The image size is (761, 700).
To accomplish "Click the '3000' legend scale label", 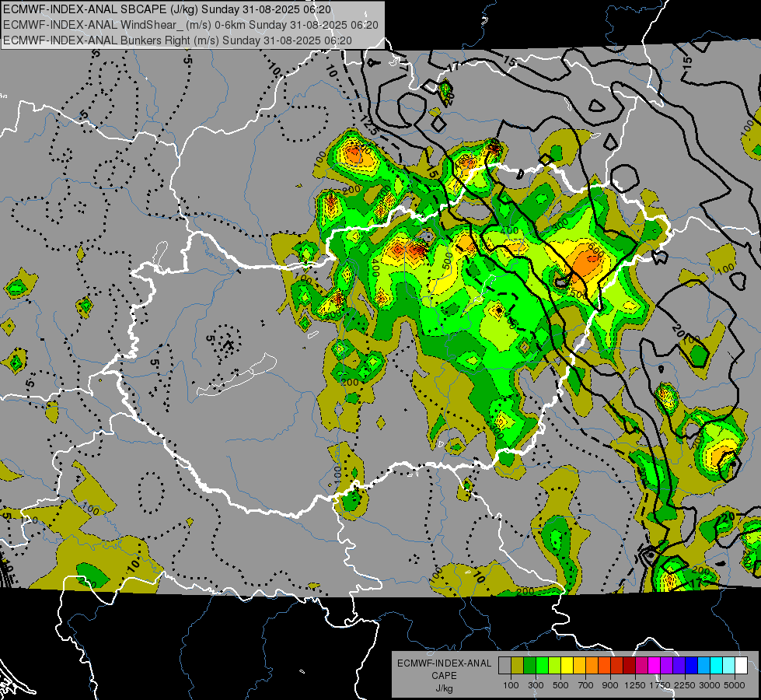I will (x=710, y=685).
